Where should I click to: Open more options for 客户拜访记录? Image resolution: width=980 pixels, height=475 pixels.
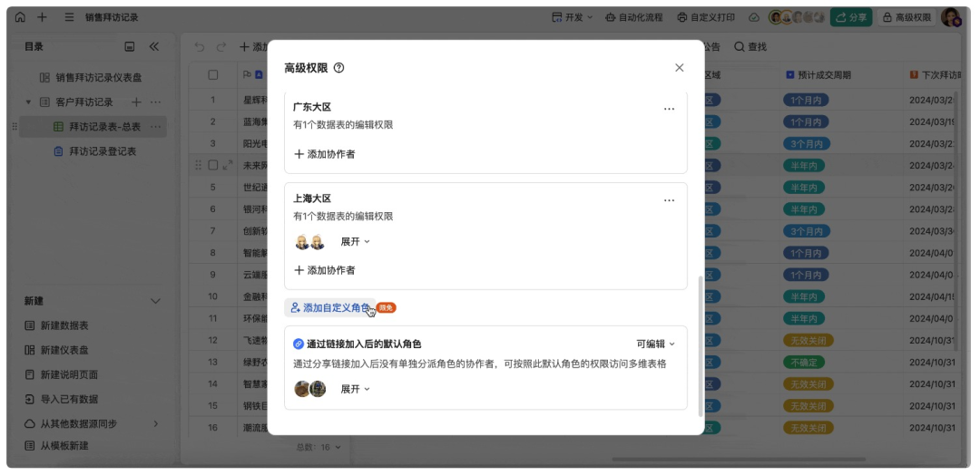pos(156,102)
